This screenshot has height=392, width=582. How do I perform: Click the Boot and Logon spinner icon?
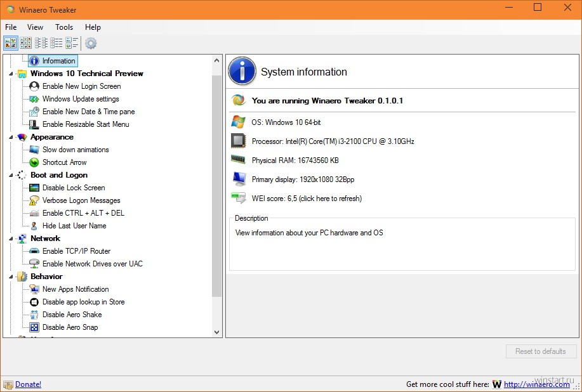point(22,175)
